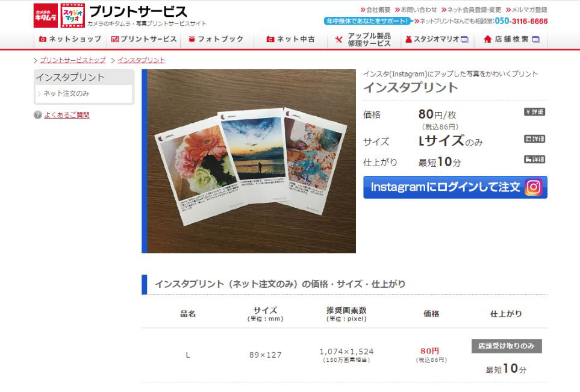Viewport: 580px width, 392px height.
Task: Select ネット注文のみ in sidebar
Action: click(66, 93)
